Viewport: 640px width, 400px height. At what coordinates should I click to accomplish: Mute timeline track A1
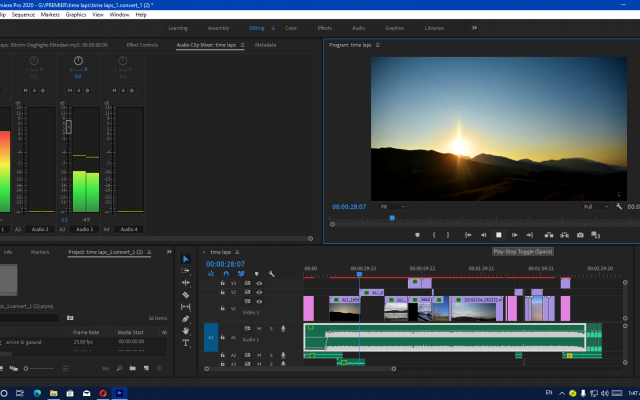click(x=259, y=329)
